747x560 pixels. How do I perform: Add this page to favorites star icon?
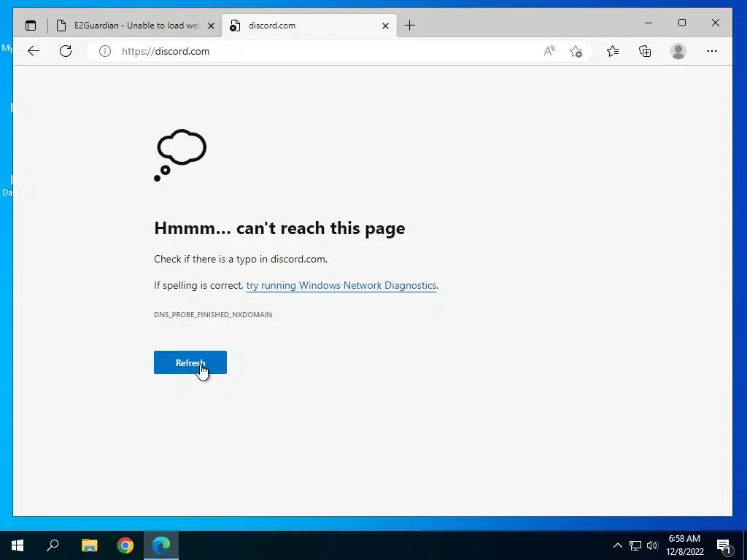coord(576,51)
